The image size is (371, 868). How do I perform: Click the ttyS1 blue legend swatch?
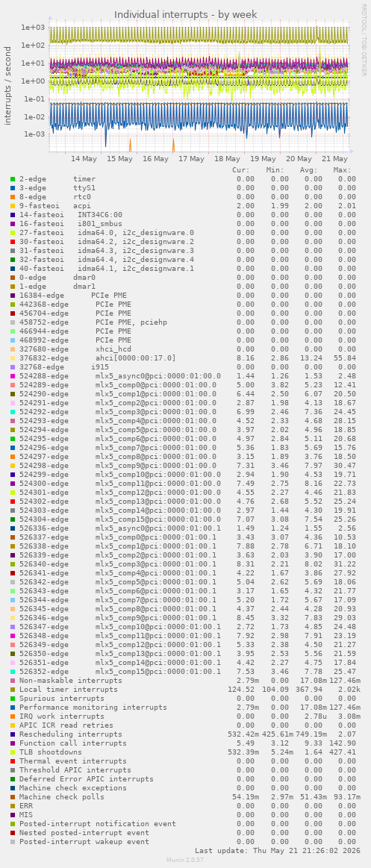pos(13,188)
